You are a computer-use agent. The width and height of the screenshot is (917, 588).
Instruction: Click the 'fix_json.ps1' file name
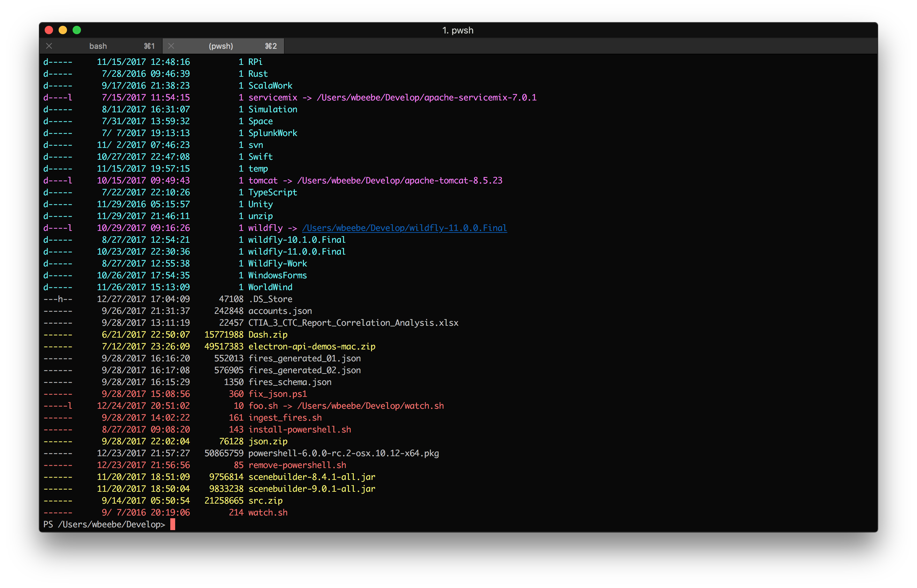pyautogui.click(x=278, y=394)
